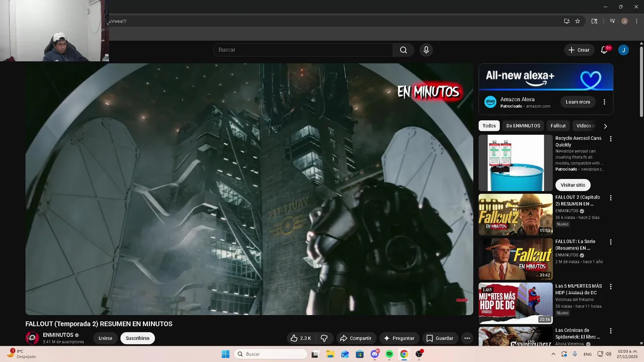This screenshot has height=362, width=644.
Task: Open Microsoft Store from taskbar
Action: [360, 354]
